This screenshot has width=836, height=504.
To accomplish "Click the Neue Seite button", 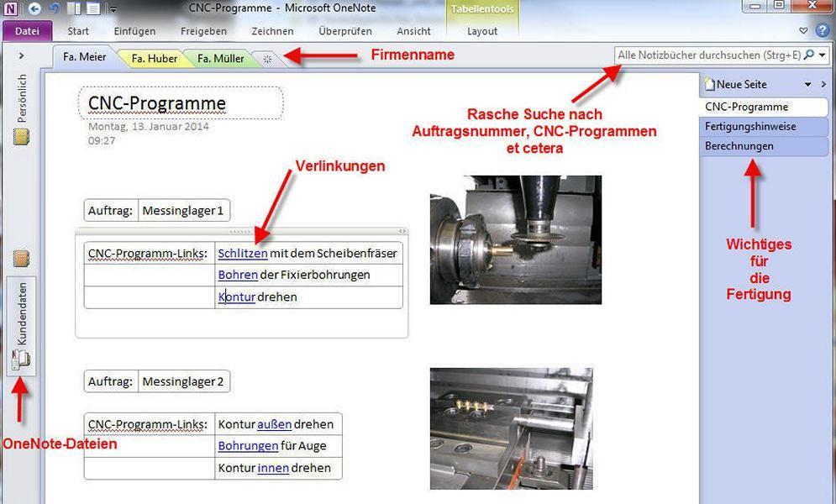I will (x=736, y=84).
